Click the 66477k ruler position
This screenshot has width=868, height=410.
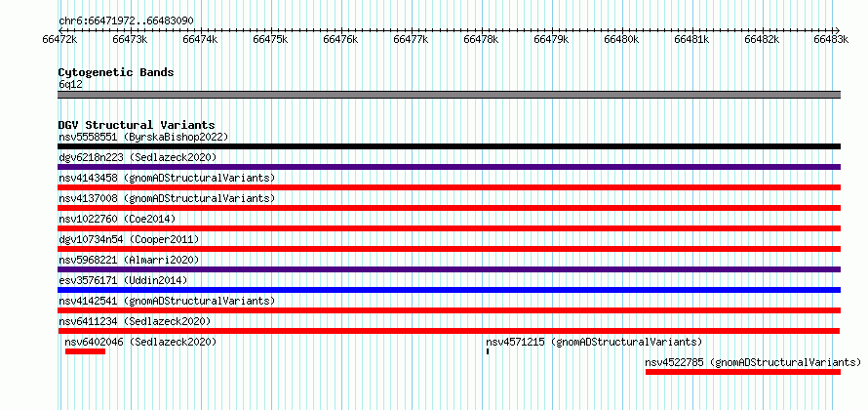point(411,39)
